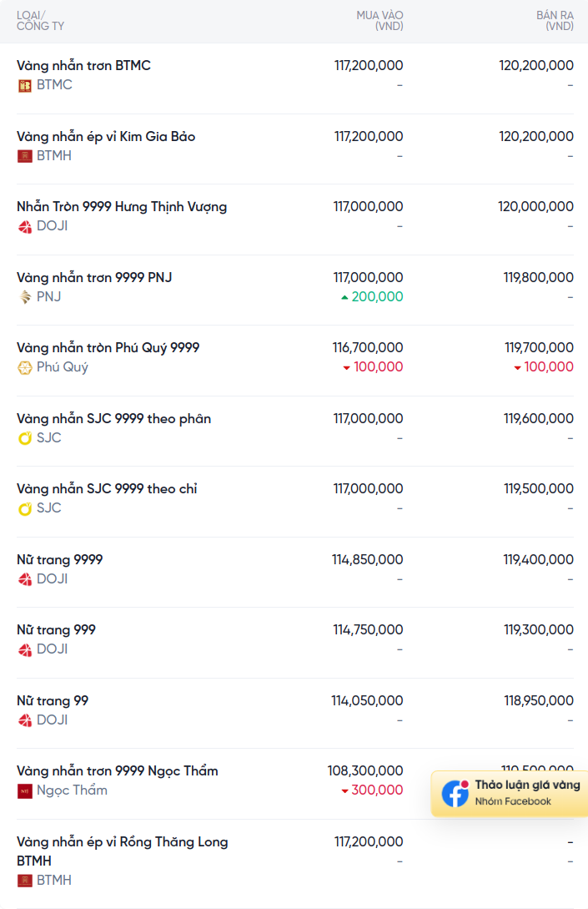
Task: Click the SJC ring icon under 'theo chỉ'
Action: (x=24, y=508)
